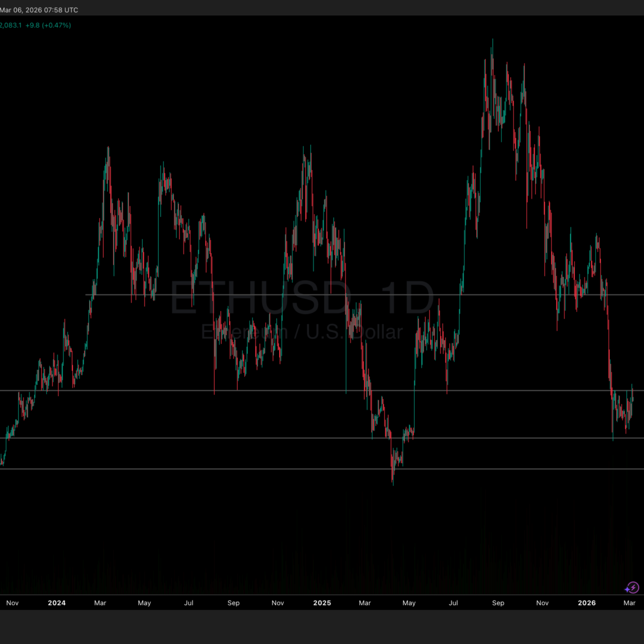
Task: Click the ETHUSD 1D watermark text
Action: 302,299
